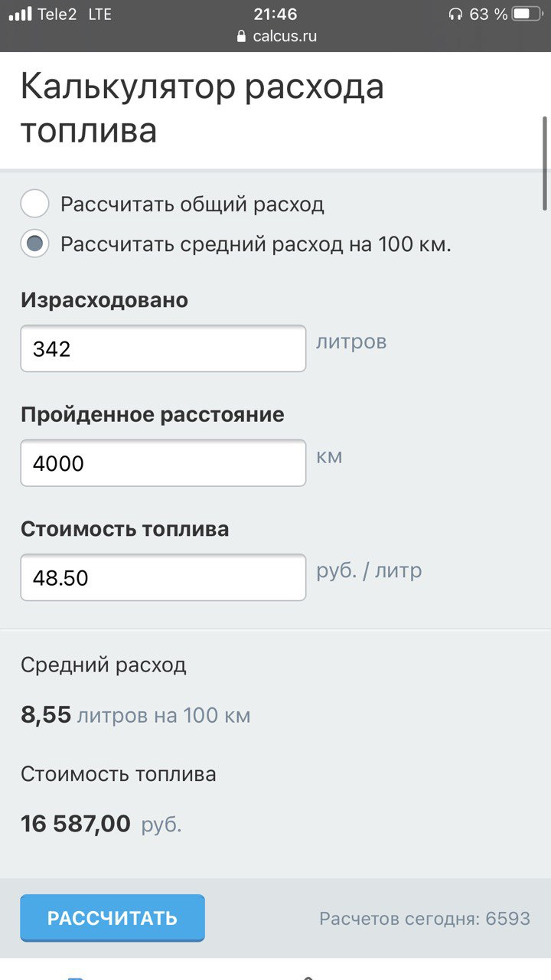Tap the 'литров' unit label
The image size is (551, 980).
[351, 341]
